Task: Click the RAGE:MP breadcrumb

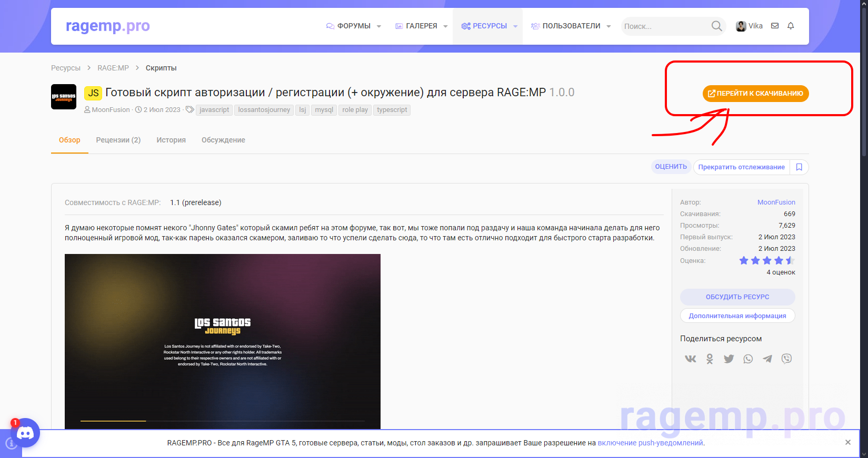Action: pos(113,68)
